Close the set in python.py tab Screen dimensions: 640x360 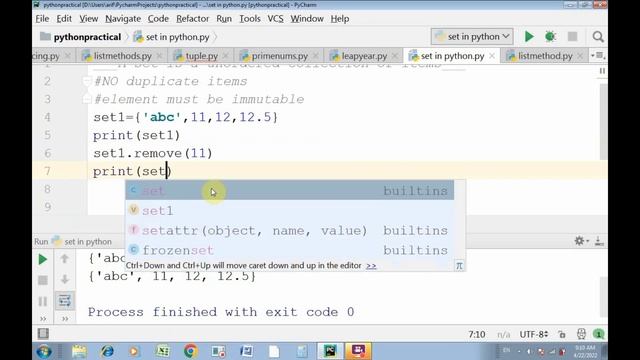pyautogui.click(x=492, y=56)
